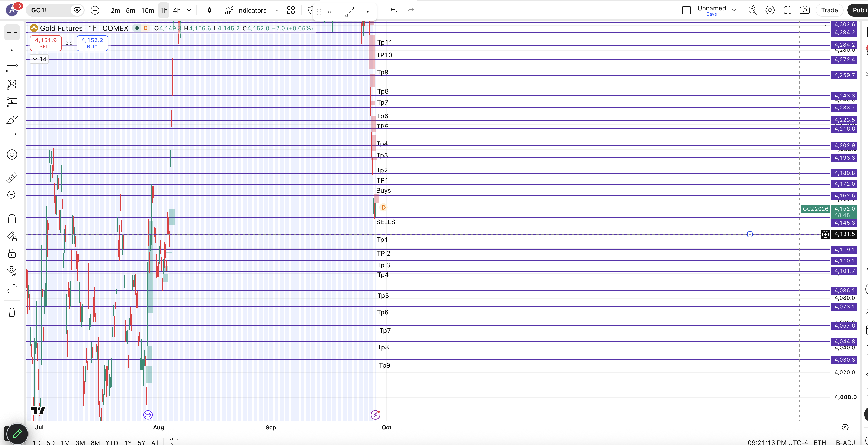Image resolution: width=868 pixels, height=445 pixels.
Task: Open the Unnamed layout dropdown arrow
Action: 734,10
